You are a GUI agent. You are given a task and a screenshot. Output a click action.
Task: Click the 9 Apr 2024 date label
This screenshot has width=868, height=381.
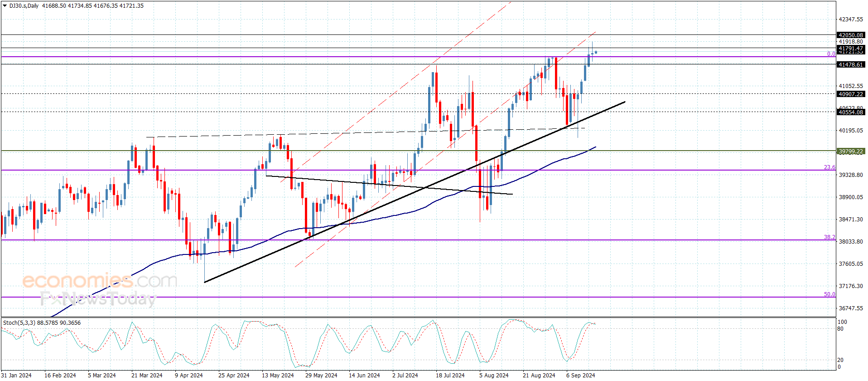tap(189, 376)
